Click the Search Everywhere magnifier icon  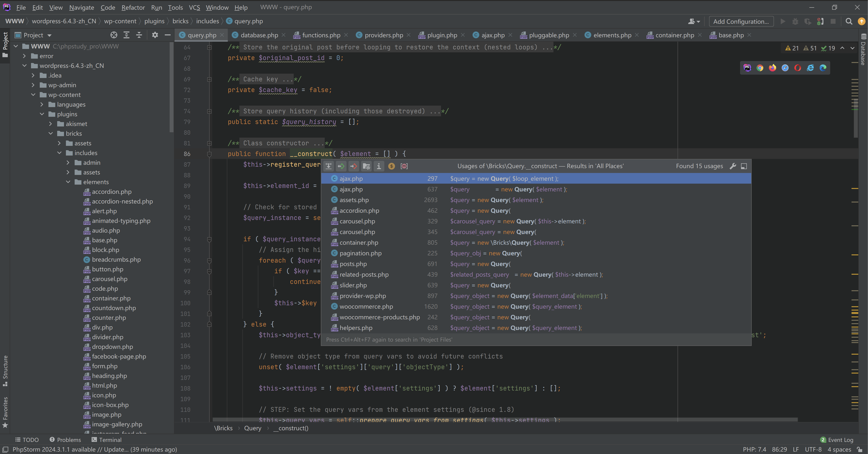point(849,21)
